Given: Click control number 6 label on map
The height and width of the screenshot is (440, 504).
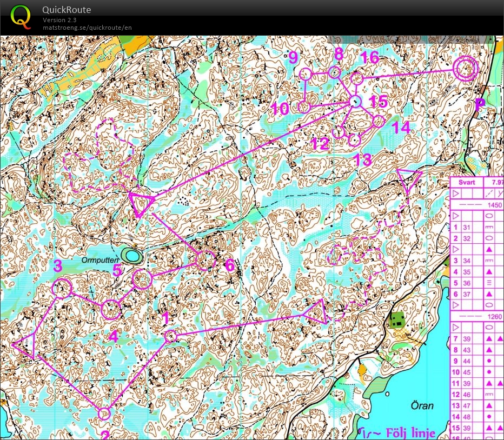Looking at the screenshot, I should [230, 265].
